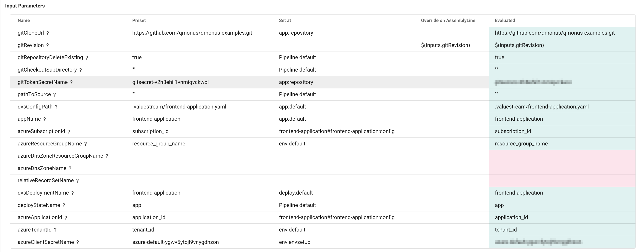Open the qvsConfigPath help icon

[x=56, y=107]
